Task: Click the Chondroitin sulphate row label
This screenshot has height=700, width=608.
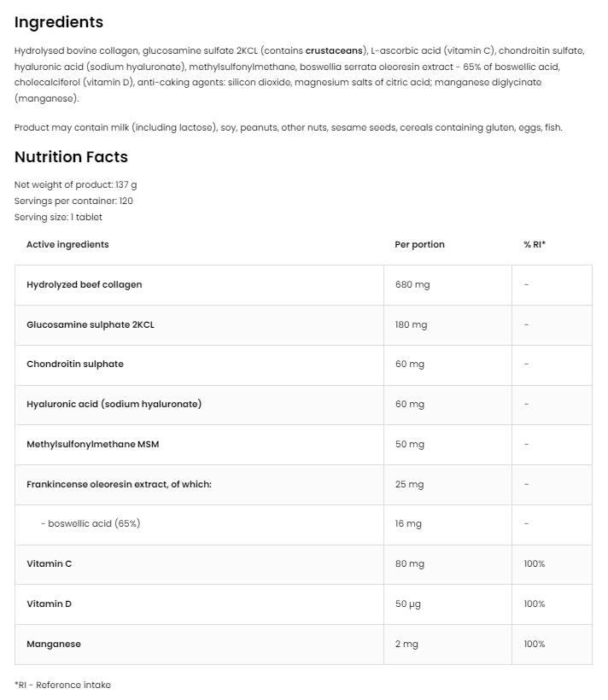Action: point(75,364)
